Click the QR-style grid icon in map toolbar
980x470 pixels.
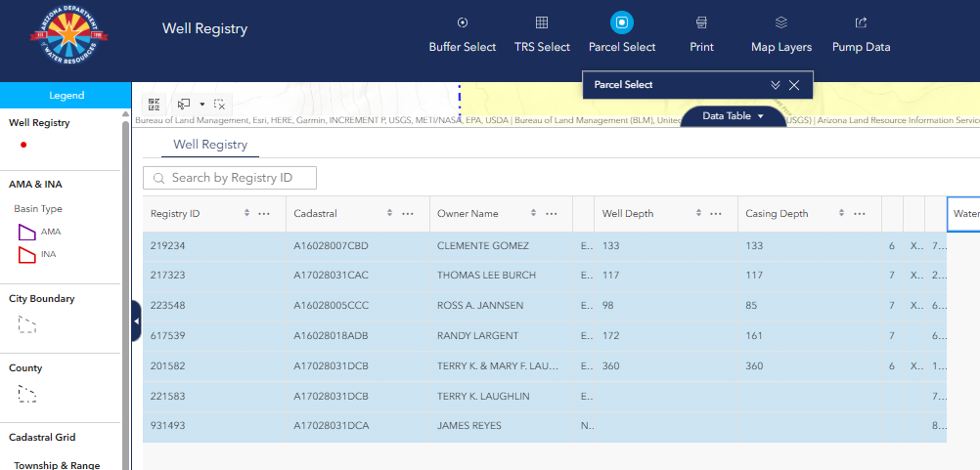155,104
